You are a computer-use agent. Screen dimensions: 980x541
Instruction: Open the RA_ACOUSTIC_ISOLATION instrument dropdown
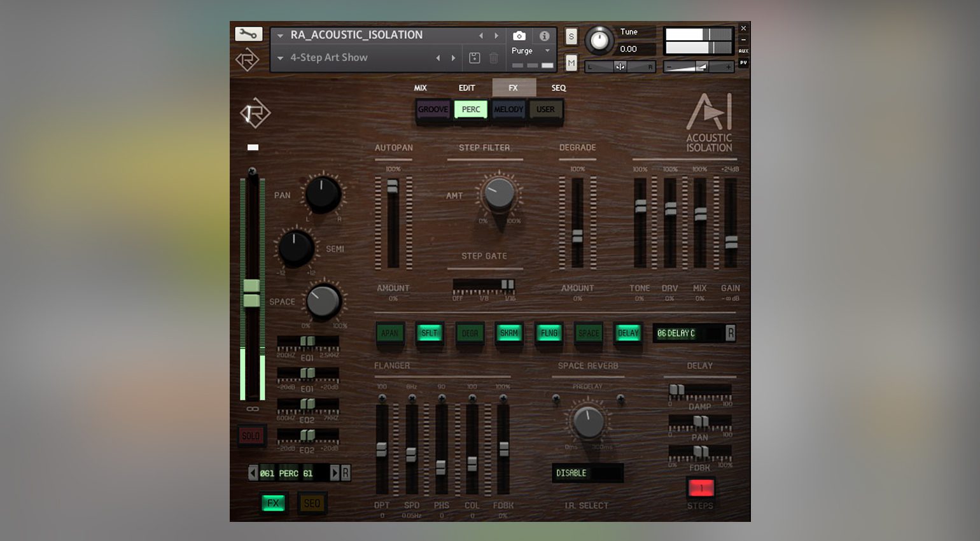tap(280, 36)
